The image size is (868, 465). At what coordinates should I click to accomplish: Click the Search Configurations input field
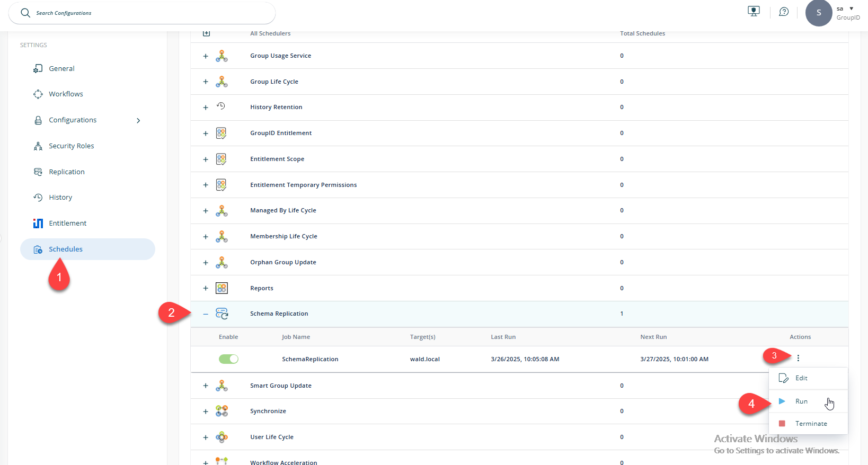pos(142,13)
